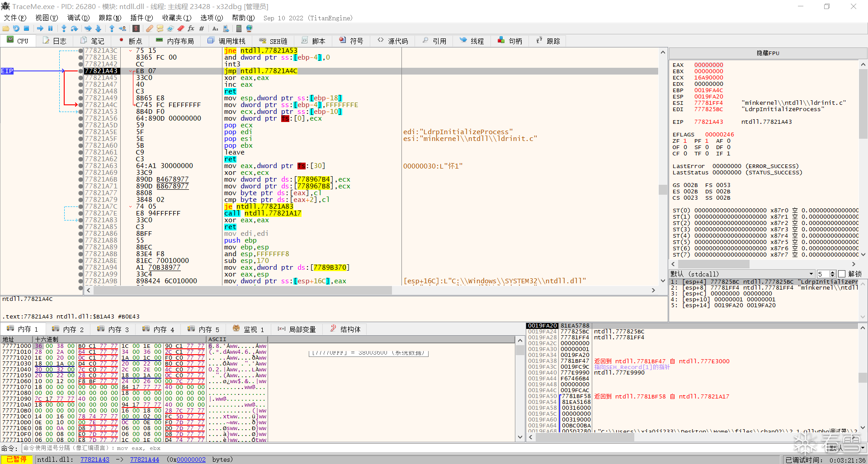Screen dimensions: 868x464
Task: Decrease the argument count spinner
Action: 833,276
